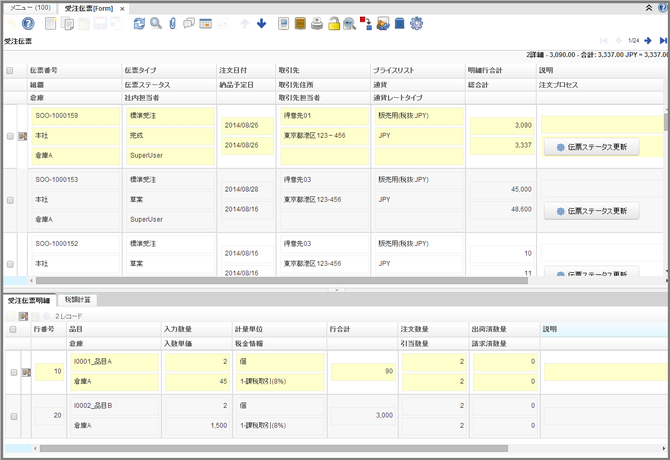Viewport: 670px width, 460px height.
Task: Select the 受注伝票明細 detail tab
Action: [x=29, y=300]
